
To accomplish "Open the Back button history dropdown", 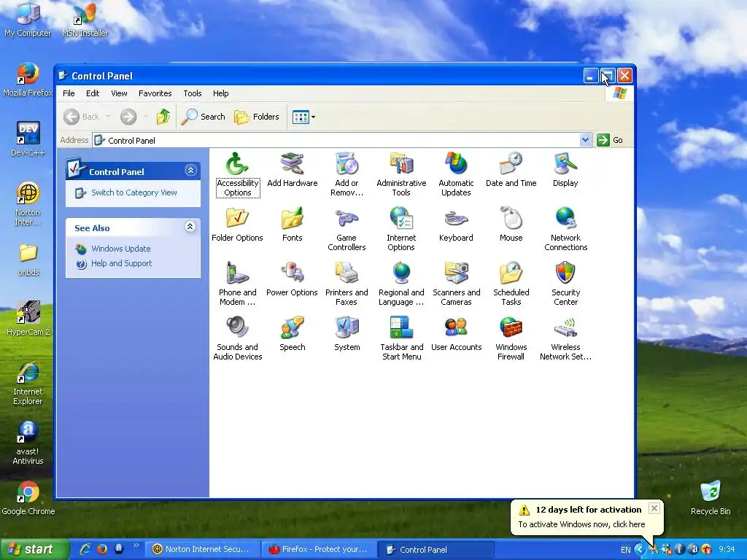I will pyautogui.click(x=108, y=117).
